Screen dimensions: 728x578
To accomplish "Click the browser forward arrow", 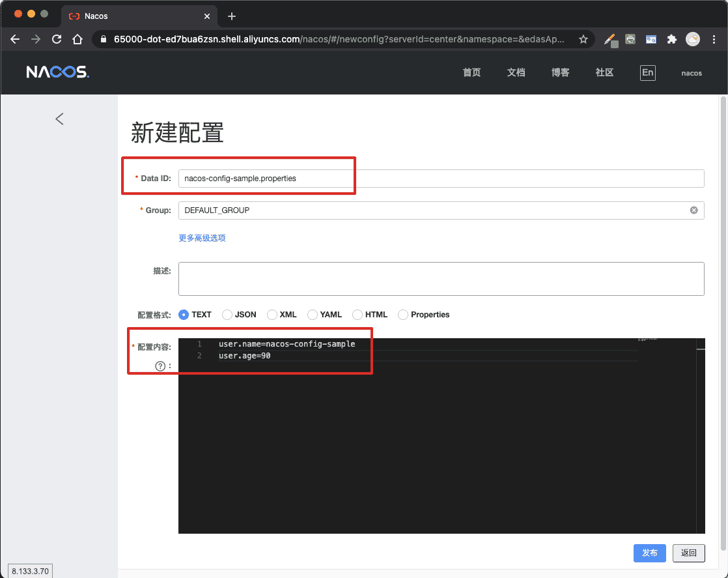I will click(x=36, y=40).
